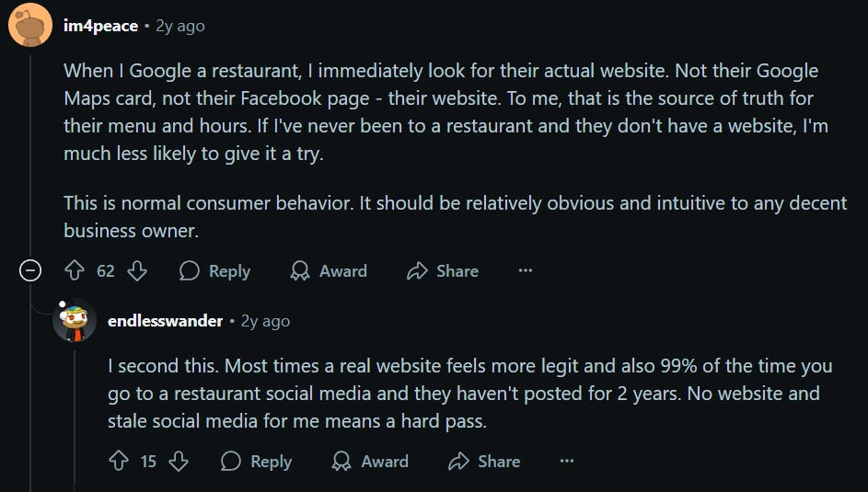Downvote endlesswander's reply with 15 points
This screenshot has width=868, height=492.
point(179,461)
